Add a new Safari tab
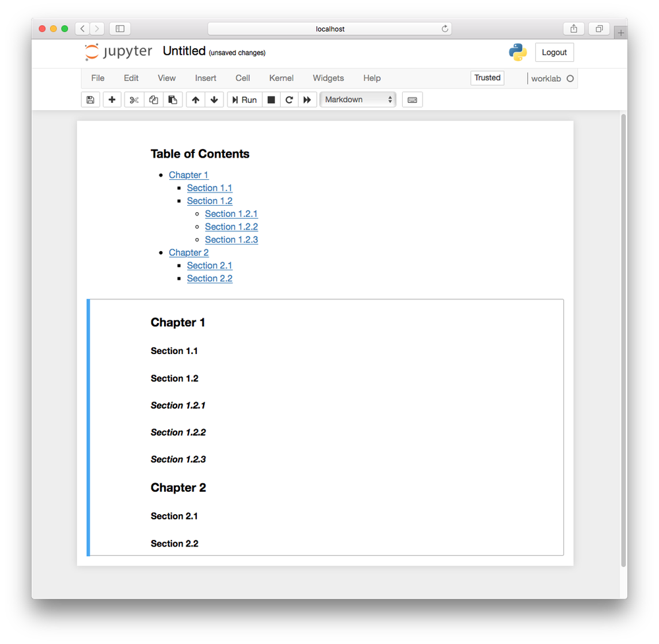 (621, 32)
